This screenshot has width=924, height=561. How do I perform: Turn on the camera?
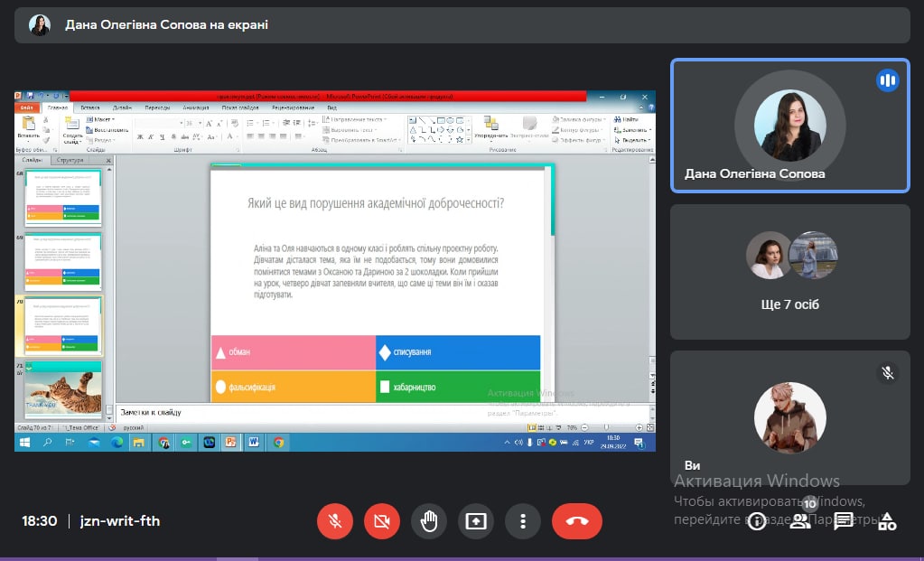[382, 521]
